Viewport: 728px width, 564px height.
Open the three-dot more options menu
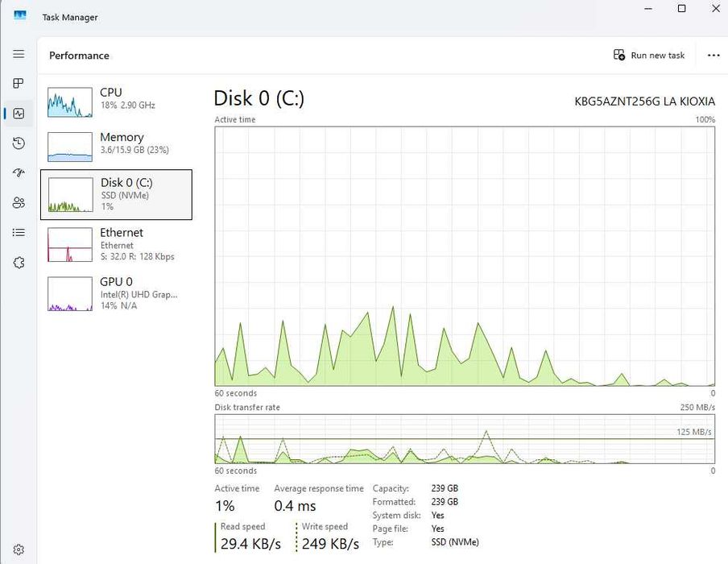[x=714, y=56]
